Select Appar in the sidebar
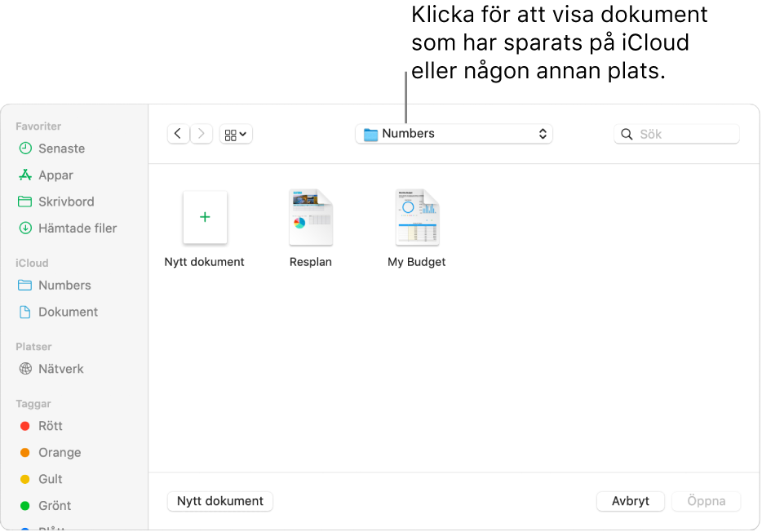This screenshot has width=762, height=532. (x=55, y=175)
